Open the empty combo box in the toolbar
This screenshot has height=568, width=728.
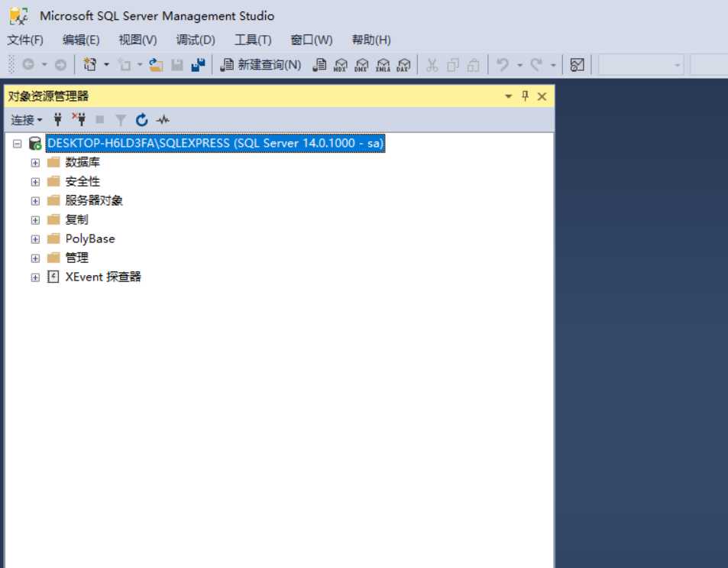[641, 65]
